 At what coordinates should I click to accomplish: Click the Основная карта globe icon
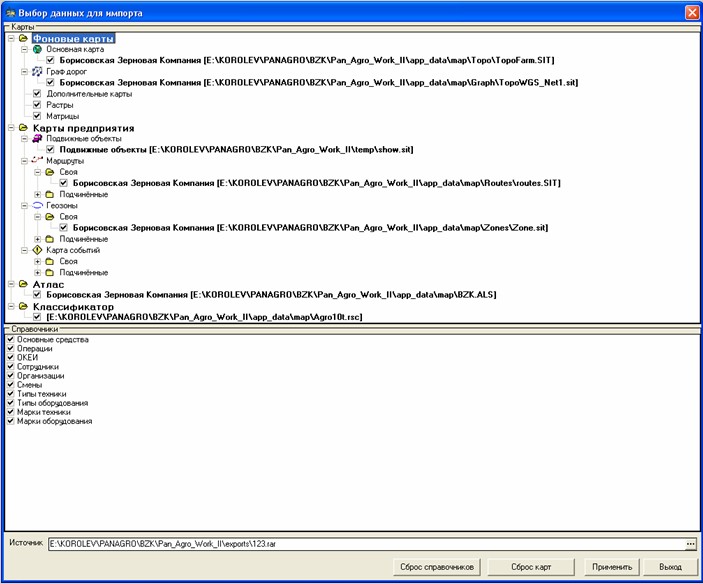tap(38, 49)
